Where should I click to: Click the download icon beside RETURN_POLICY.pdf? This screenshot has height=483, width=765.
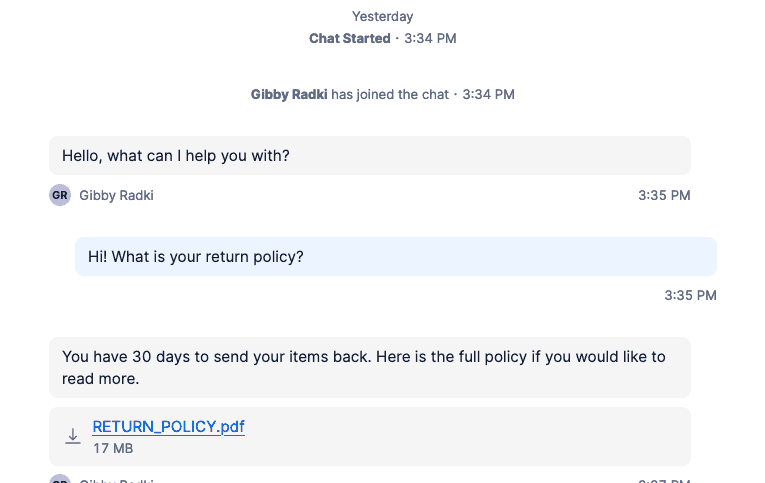(73, 436)
